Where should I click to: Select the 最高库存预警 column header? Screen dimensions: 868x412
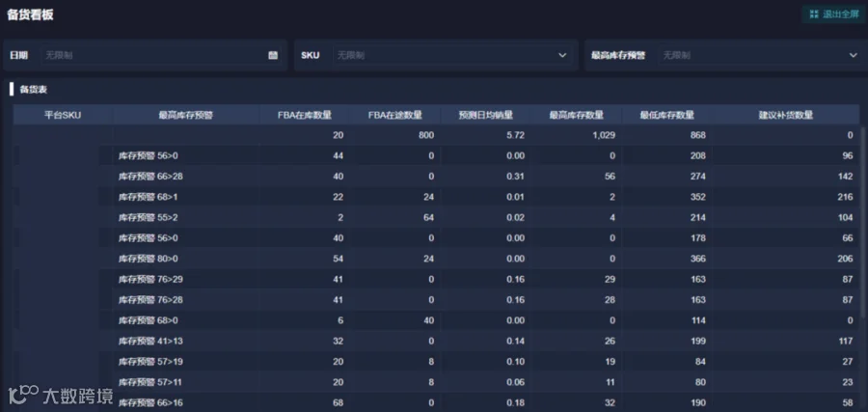coord(186,115)
